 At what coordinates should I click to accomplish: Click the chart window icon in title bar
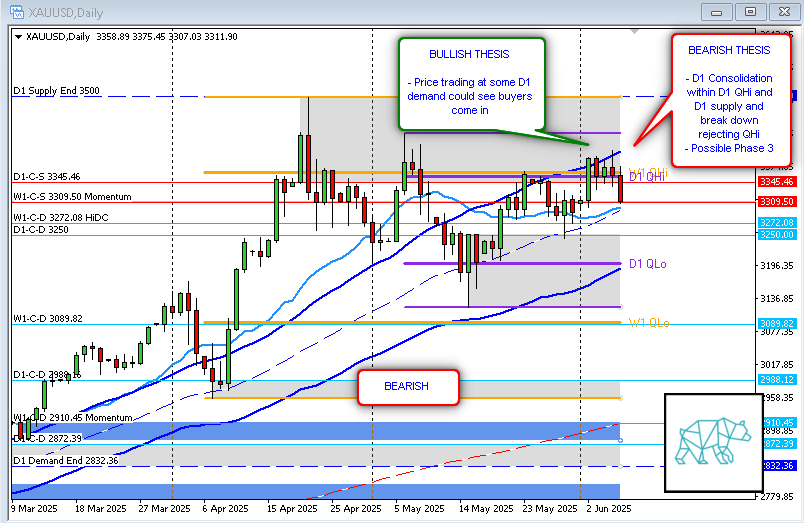click(x=13, y=11)
